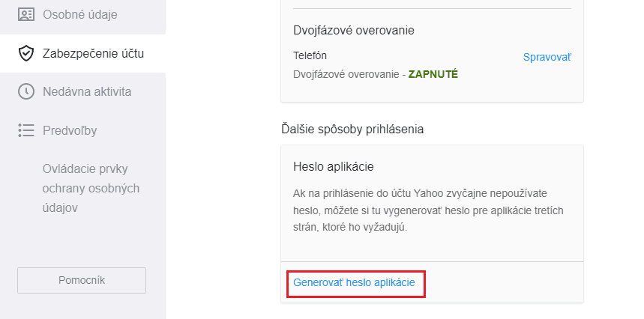Viewport: 644px width, 319px height.
Task: Click the gray Dvojfázové overovanie status line
Action: click(x=349, y=74)
